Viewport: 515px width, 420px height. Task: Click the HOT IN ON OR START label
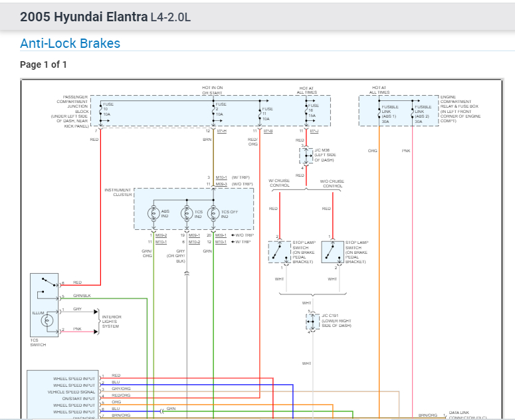[x=212, y=90]
